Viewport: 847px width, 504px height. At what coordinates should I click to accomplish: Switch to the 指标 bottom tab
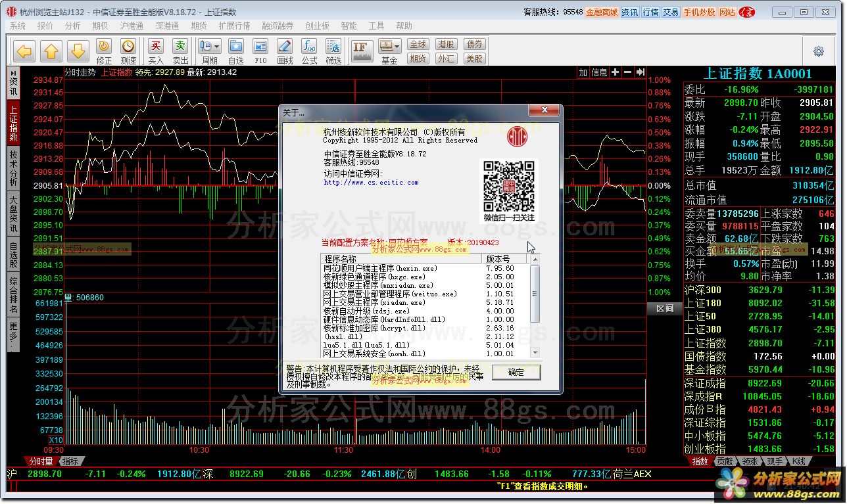(72, 461)
